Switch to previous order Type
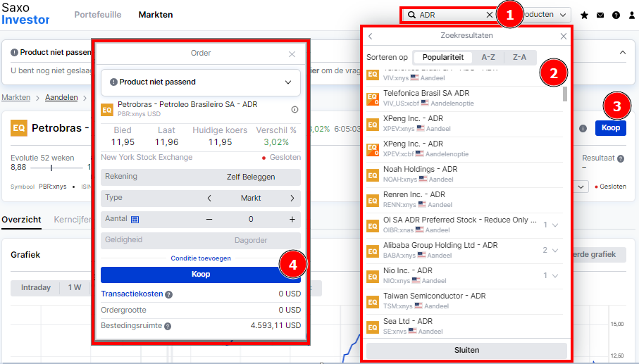 [x=209, y=199]
